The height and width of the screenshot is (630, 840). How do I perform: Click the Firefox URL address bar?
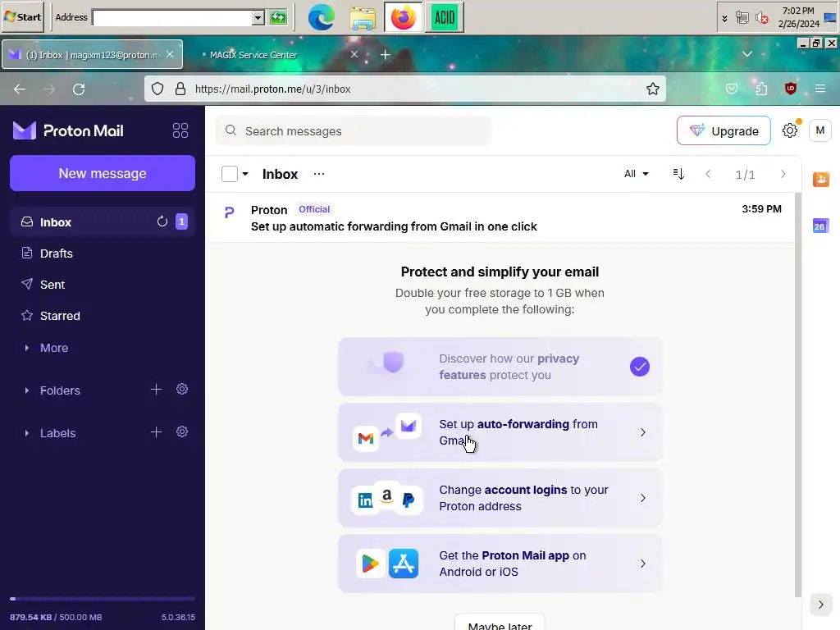pyautogui.click(x=404, y=89)
